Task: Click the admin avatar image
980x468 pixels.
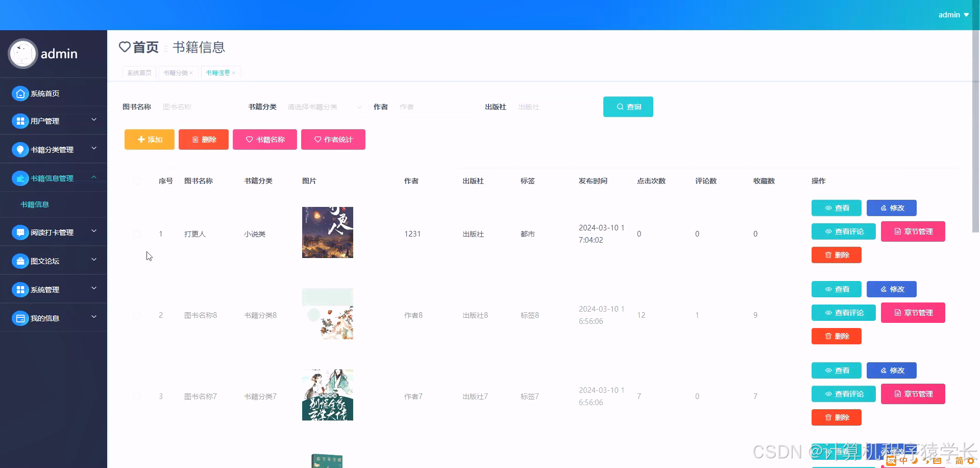Action: point(22,54)
